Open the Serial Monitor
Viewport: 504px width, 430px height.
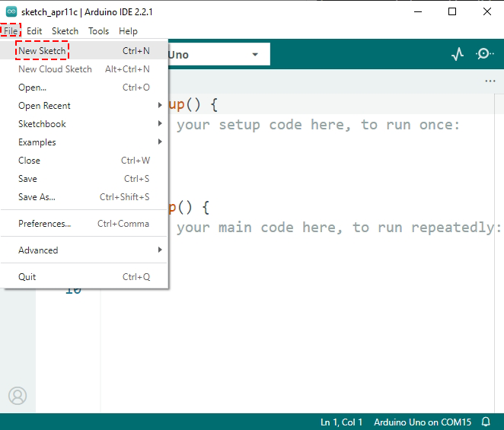coord(484,54)
